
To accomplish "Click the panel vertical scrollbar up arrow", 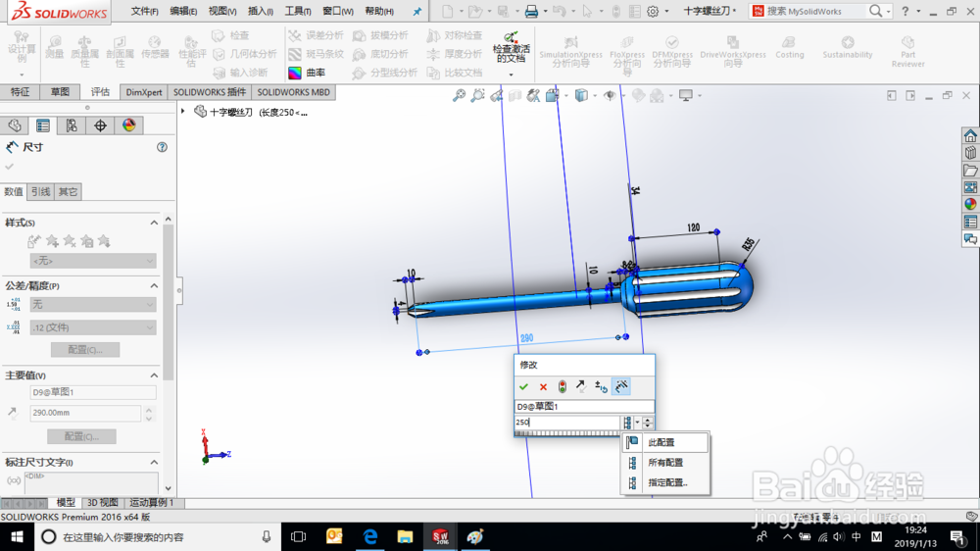I will pyautogui.click(x=169, y=220).
